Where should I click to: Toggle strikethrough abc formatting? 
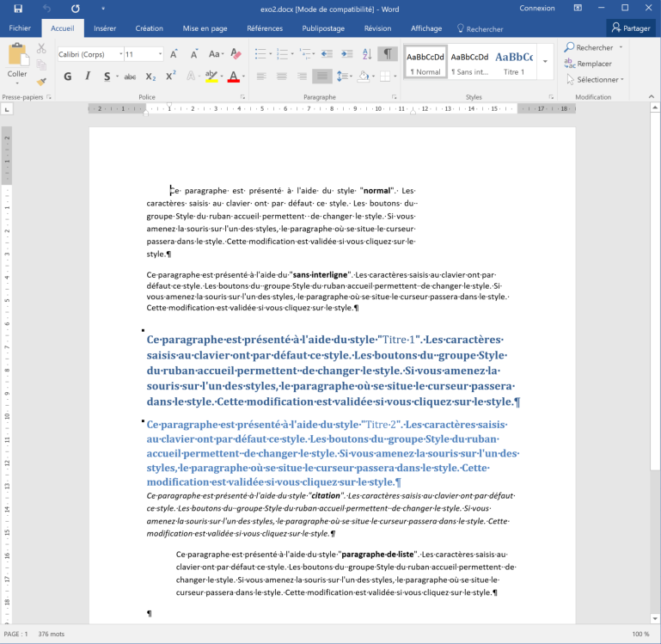pos(130,77)
